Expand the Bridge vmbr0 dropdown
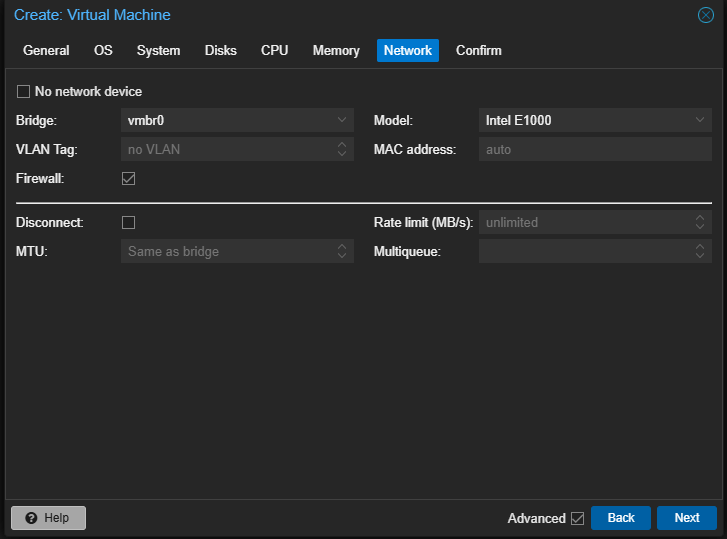Viewport: 727px width, 539px height. (342, 120)
